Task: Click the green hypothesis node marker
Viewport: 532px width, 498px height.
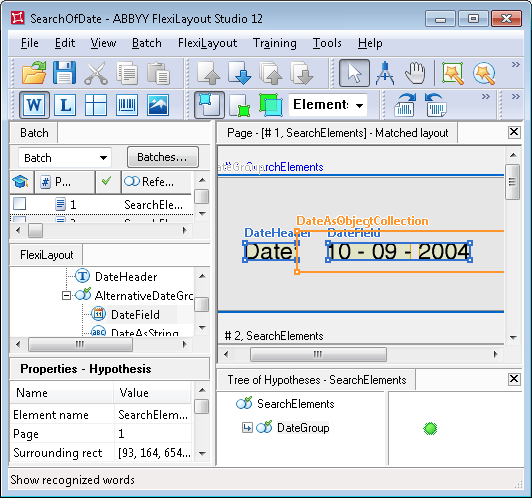Action: pos(430,428)
